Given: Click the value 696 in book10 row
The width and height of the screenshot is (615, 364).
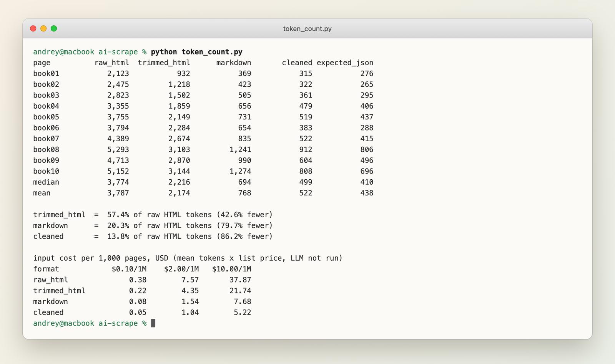Looking at the screenshot, I should 367,171.
